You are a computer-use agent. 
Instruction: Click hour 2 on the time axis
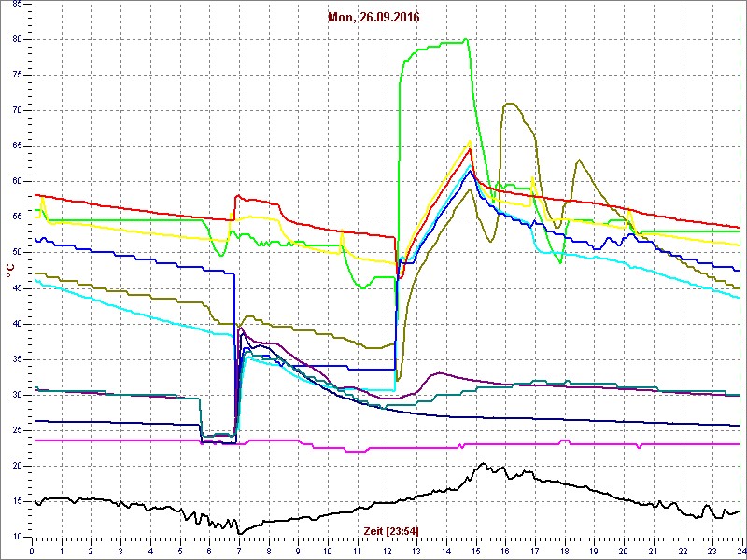click(91, 551)
